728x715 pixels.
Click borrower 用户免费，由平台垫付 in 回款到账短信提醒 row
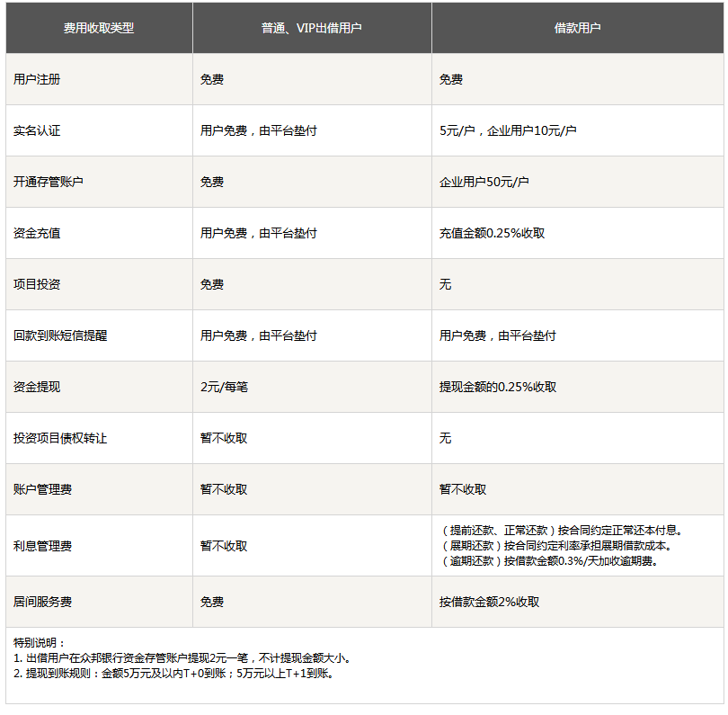(498, 335)
